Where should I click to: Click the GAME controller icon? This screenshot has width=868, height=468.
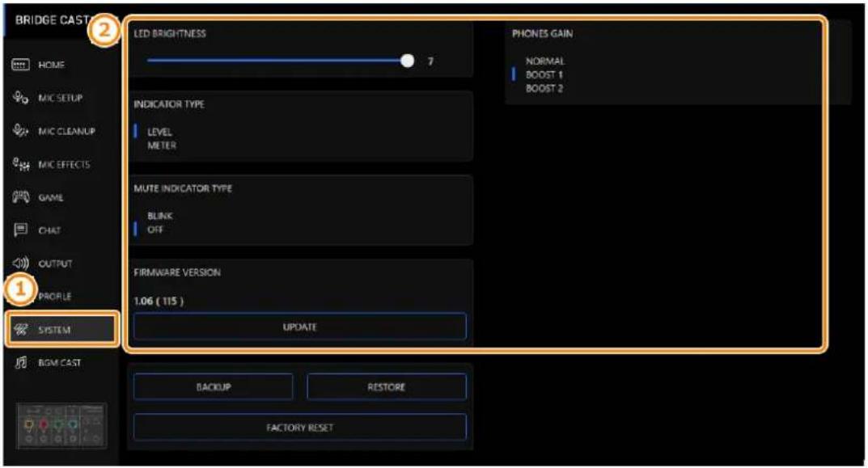pos(20,197)
